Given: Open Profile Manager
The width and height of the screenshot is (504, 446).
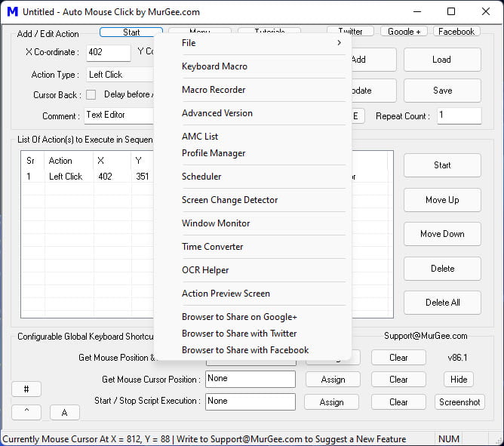Looking at the screenshot, I should (x=252, y=153).
